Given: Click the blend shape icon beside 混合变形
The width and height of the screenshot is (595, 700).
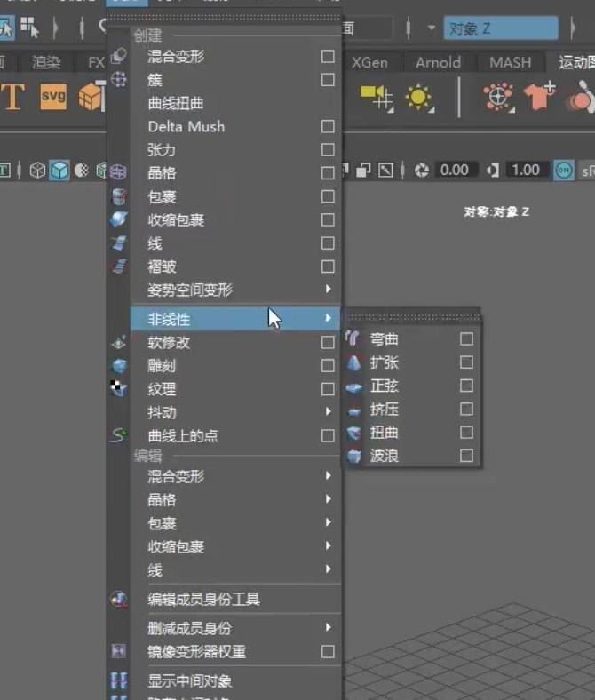Looking at the screenshot, I should tap(119, 56).
